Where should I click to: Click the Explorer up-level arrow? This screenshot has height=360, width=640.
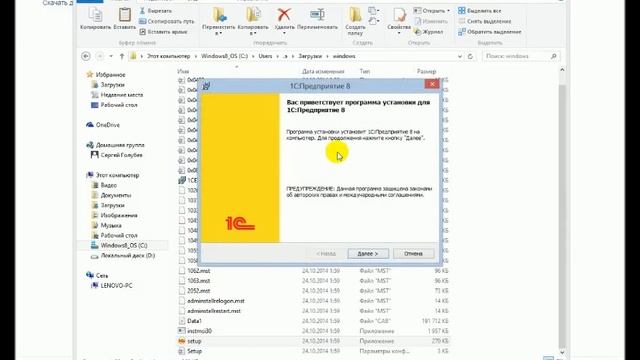point(122,56)
